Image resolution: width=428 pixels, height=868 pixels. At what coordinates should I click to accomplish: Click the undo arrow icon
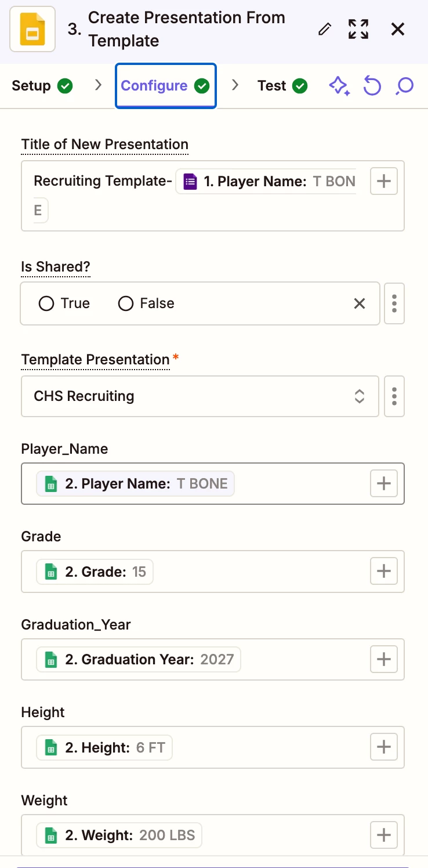372,86
